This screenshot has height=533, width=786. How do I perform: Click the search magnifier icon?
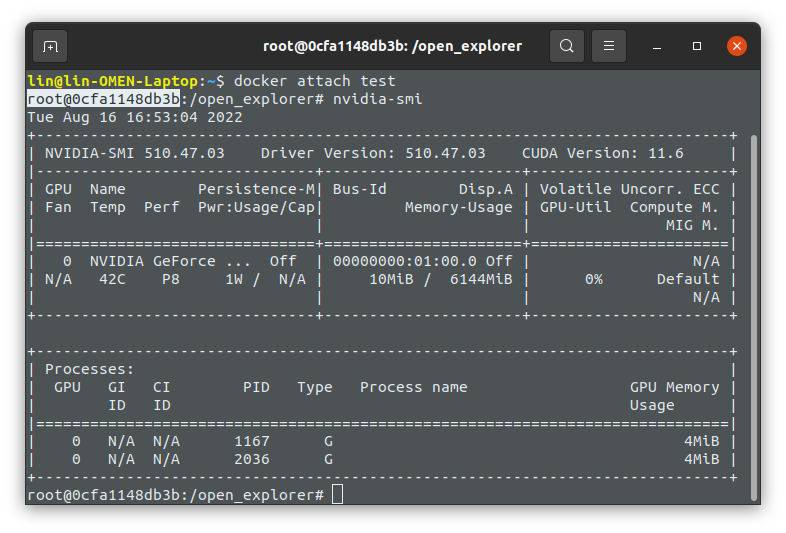tap(567, 46)
